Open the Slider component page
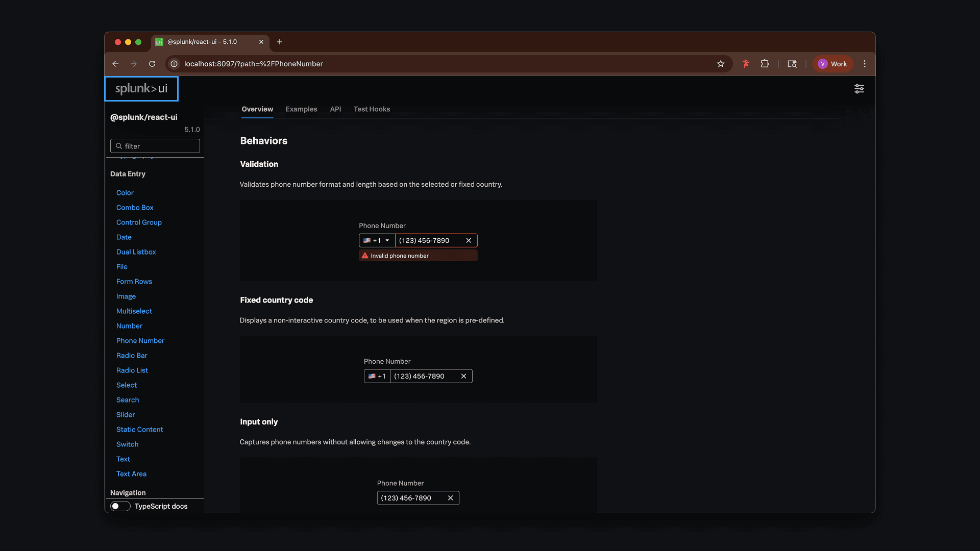Screen dimensions: 980x551 (x=126, y=415)
